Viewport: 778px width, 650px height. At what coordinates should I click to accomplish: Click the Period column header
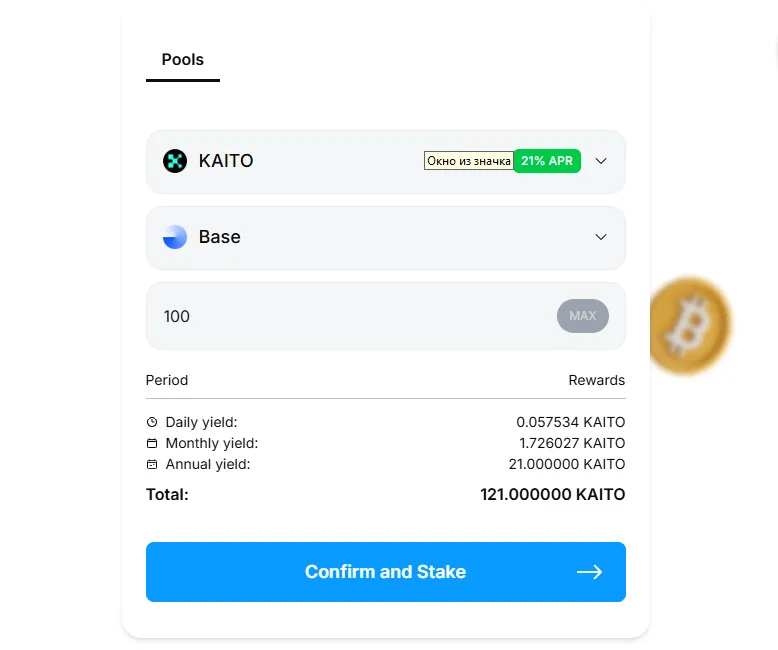click(167, 380)
